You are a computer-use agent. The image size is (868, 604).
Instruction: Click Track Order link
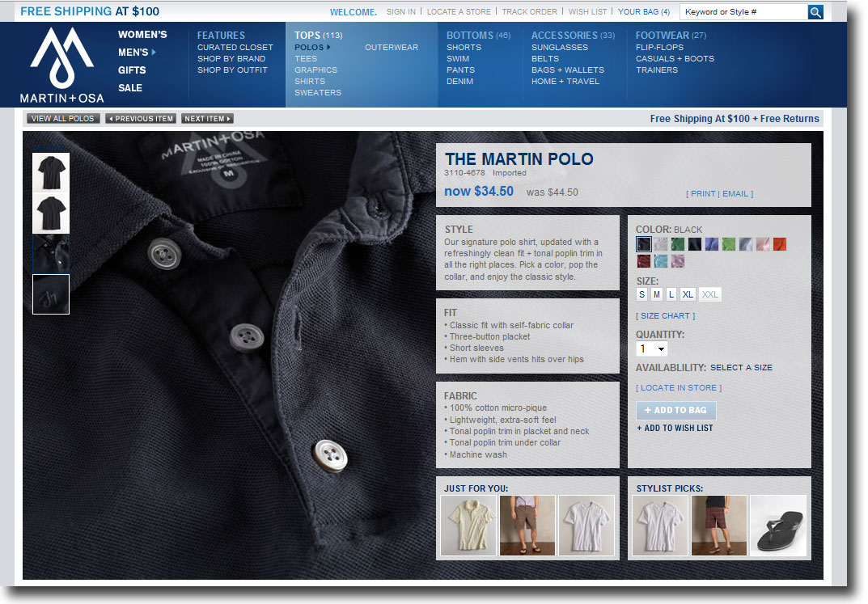click(x=530, y=11)
